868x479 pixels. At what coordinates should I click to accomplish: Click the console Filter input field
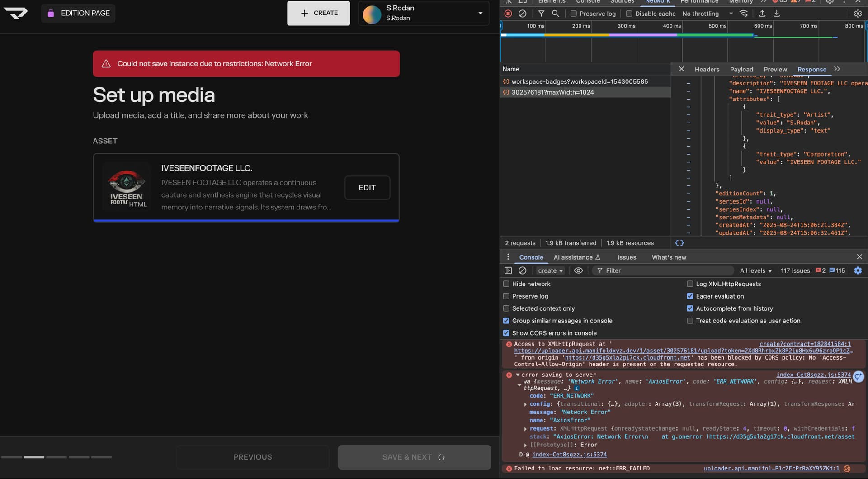[665, 270]
